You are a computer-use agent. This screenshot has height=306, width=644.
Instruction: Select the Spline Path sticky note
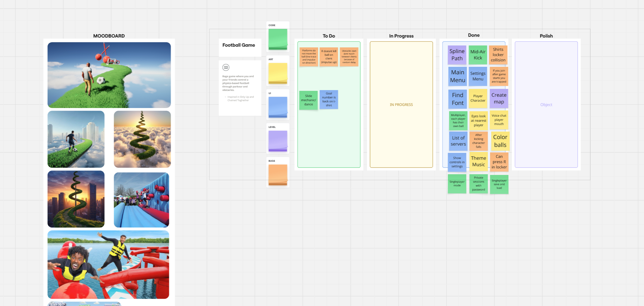[457, 55]
